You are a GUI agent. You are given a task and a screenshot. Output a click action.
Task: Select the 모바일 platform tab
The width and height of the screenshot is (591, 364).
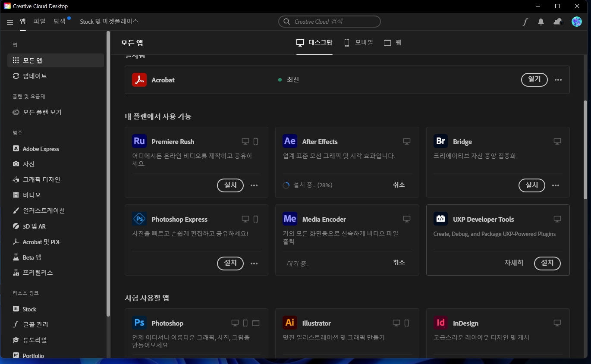(358, 43)
